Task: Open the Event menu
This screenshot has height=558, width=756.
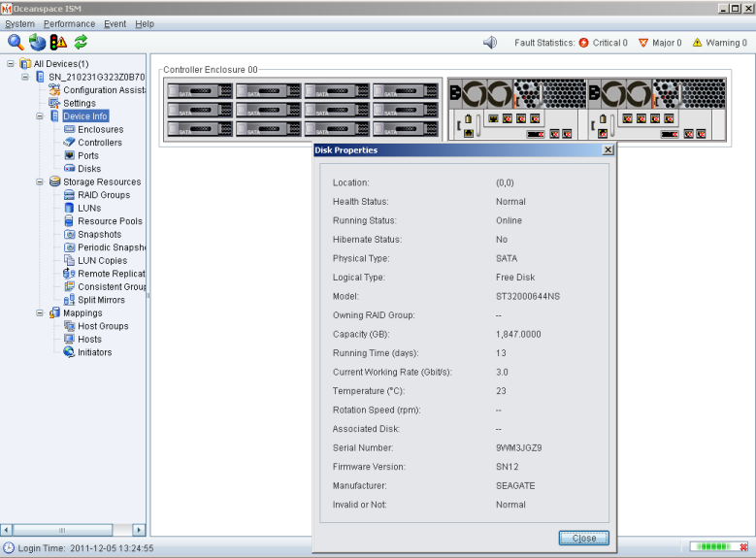Action: [x=115, y=23]
